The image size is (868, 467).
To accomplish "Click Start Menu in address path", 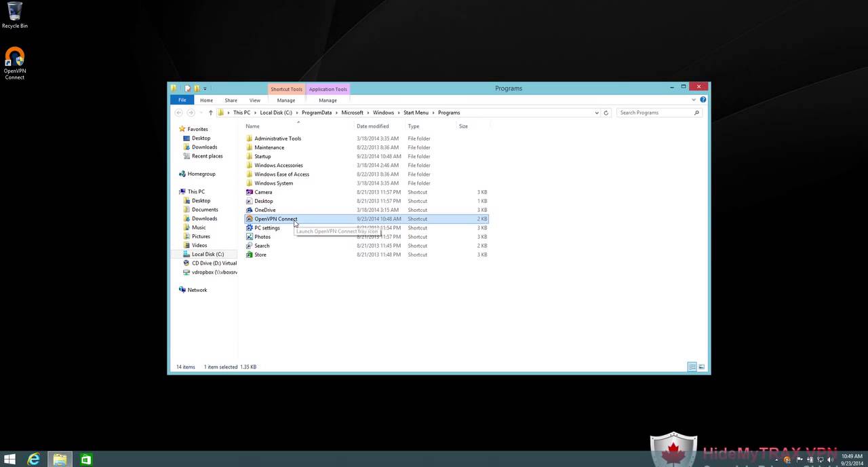I will click(x=416, y=113).
